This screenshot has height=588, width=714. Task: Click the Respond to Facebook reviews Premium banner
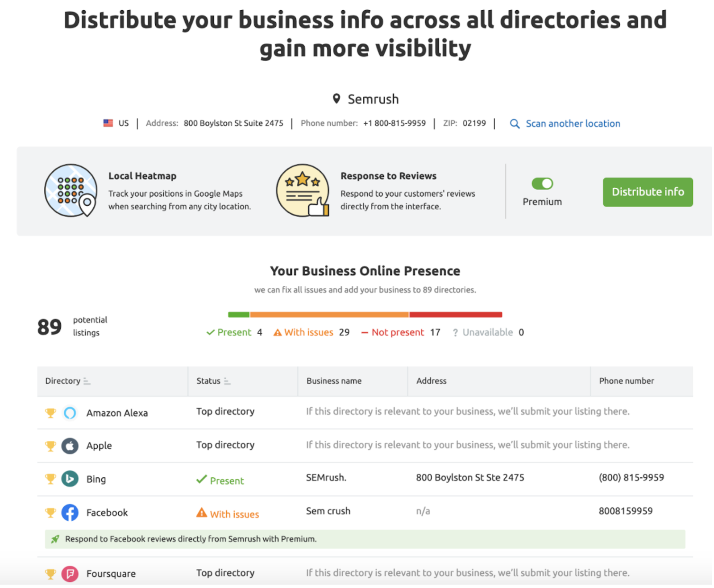pyautogui.click(x=365, y=539)
